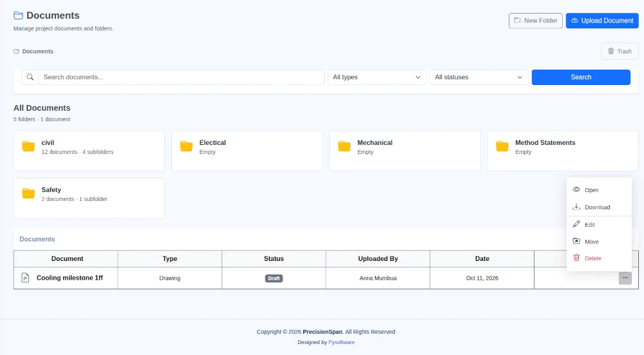Click the Cooling milestone 1ff document name
This screenshot has width=644, height=355.
pyautogui.click(x=70, y=278)
